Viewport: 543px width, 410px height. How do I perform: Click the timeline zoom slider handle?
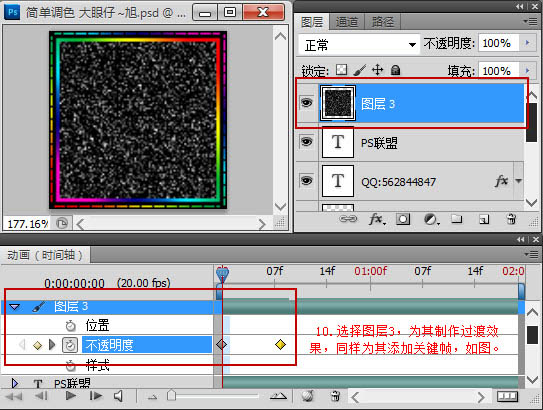[x=171, y=395]
